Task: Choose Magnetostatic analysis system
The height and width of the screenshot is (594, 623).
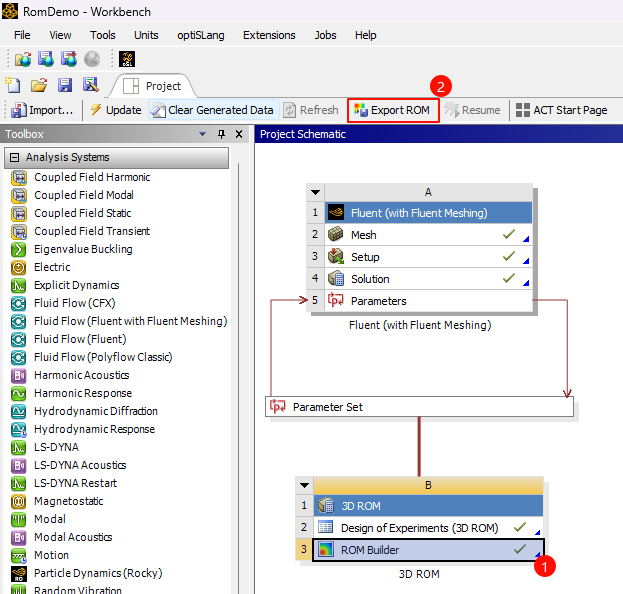Action: point(70,501)
